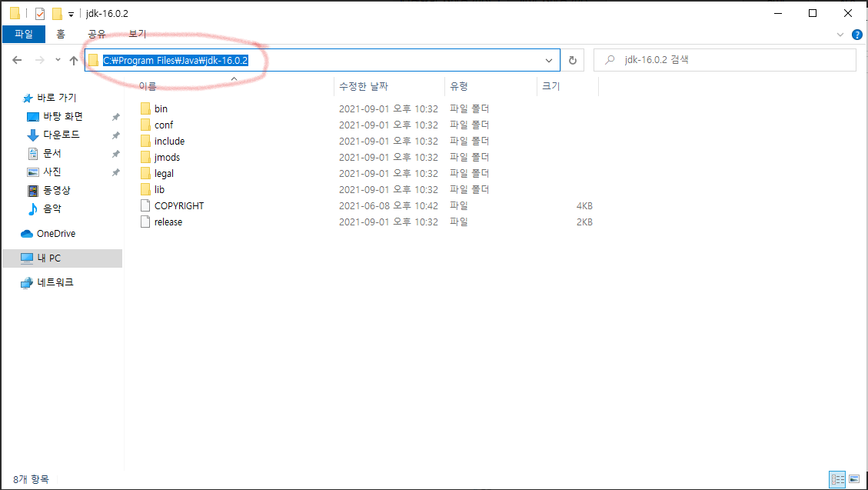
Task: Select 내 PC in navigation pane
Action: coord(62,258)
